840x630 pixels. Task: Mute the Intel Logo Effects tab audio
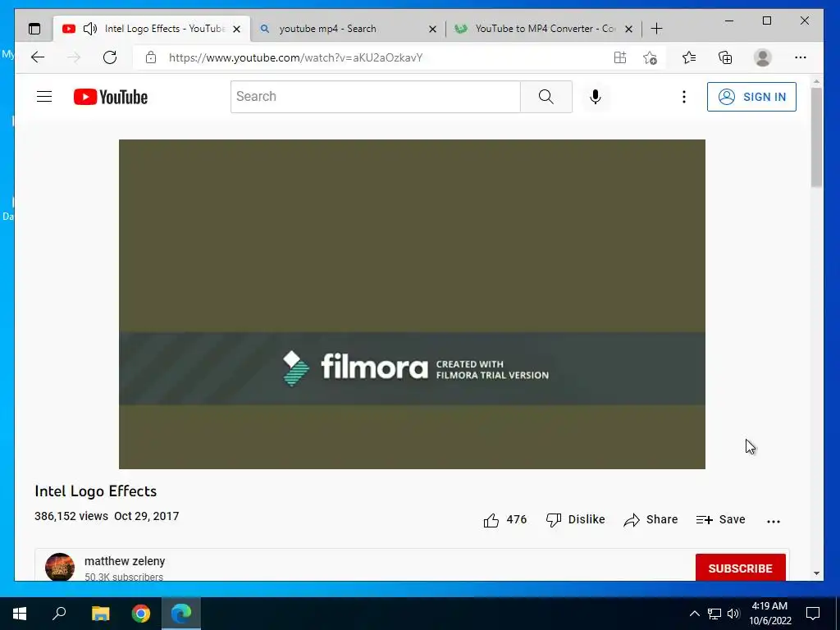pyautogui.click(x=90, y=29)
